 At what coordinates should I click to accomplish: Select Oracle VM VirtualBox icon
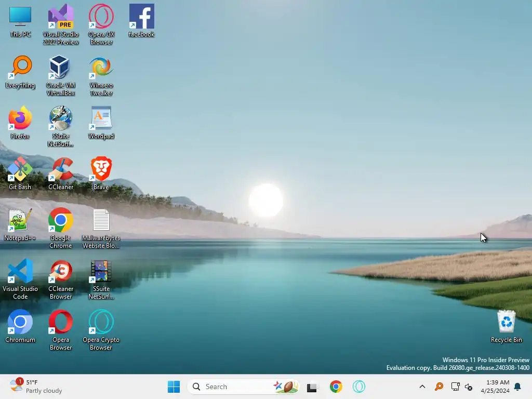click(x=61, y=75)
